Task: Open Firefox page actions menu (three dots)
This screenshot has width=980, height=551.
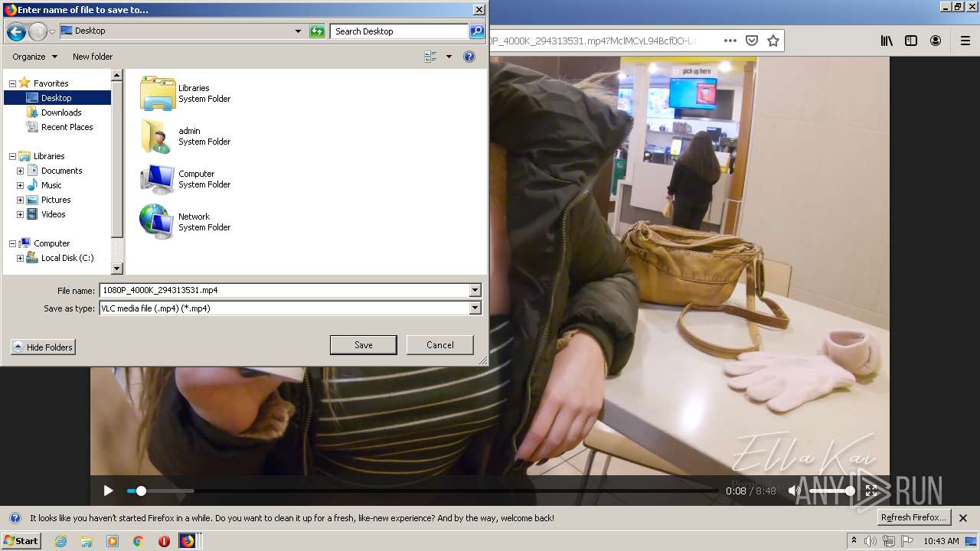Action: [730, 41]
